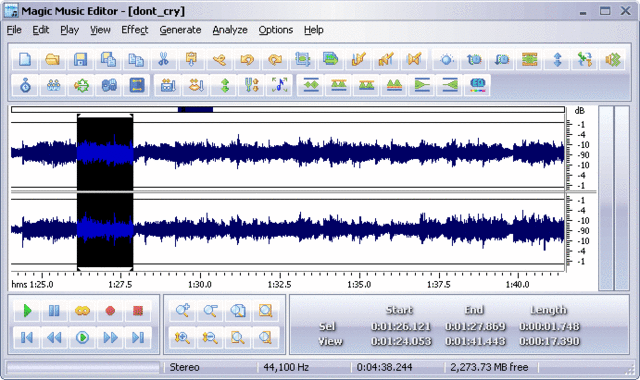Open a file with the folder icon
Screen dimensions: 640x380
point(53,60)
